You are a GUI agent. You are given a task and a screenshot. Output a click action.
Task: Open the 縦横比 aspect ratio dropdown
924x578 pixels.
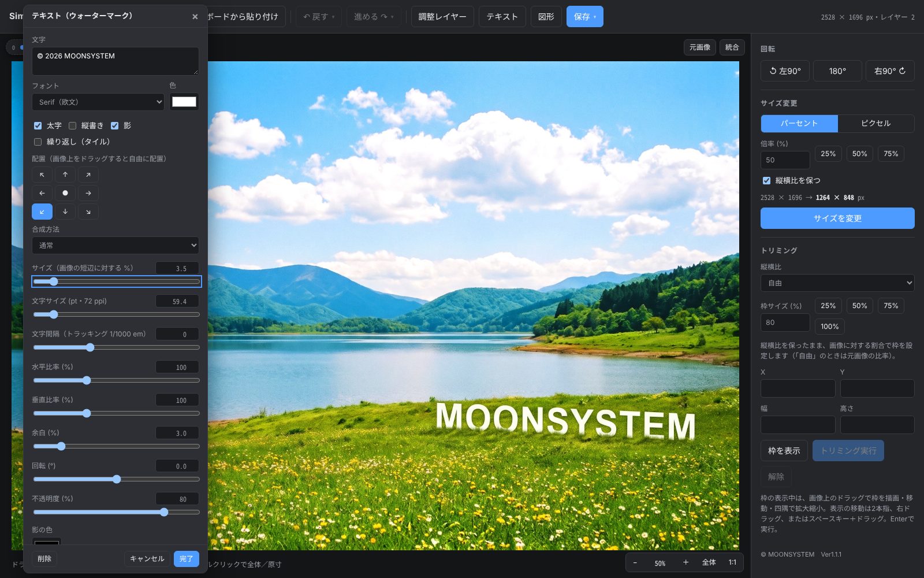837,283
